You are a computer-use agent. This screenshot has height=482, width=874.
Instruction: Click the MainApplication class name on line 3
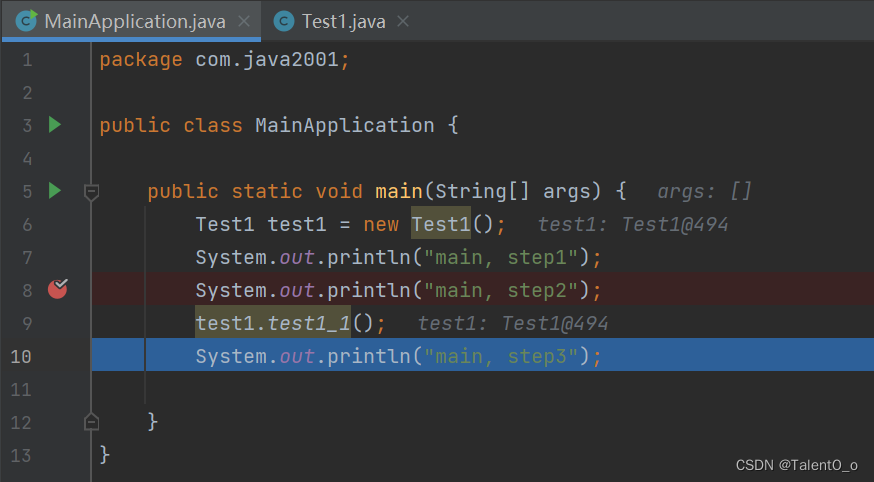click(x=344, y=125)
